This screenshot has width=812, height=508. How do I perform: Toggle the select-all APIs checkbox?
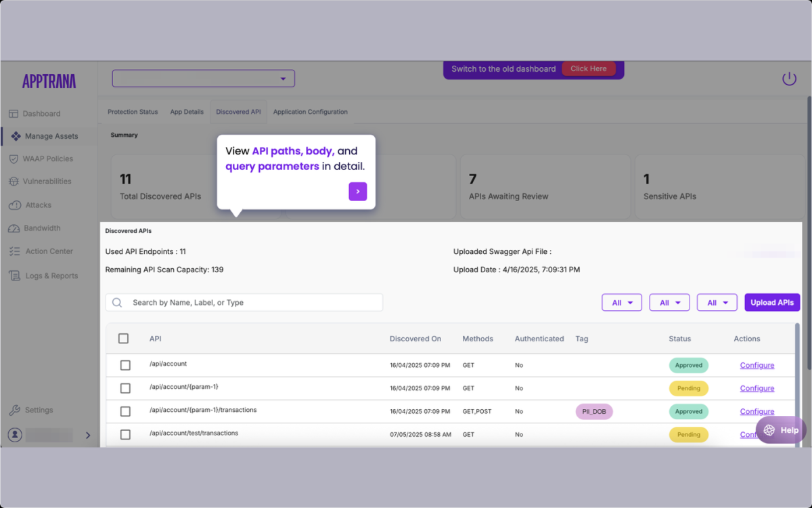(x=125, y=338)
